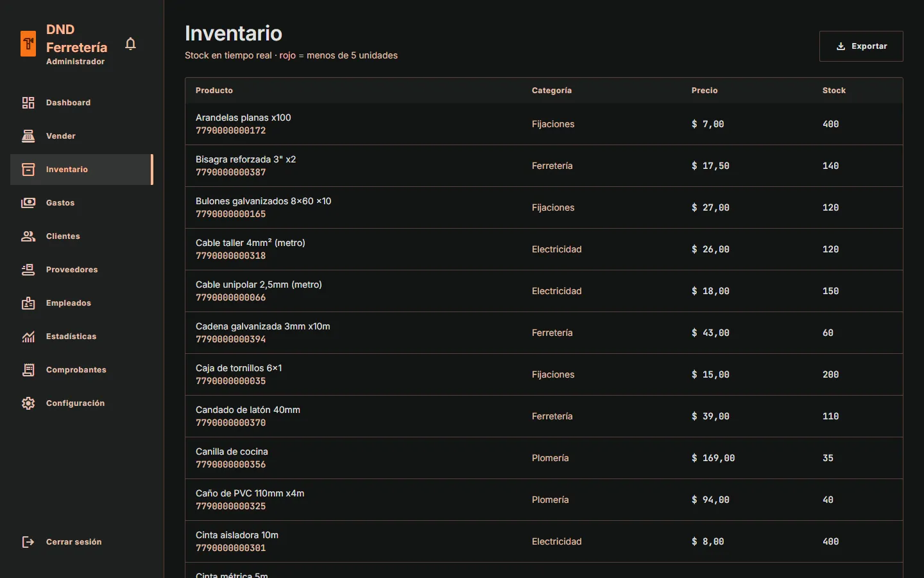Viewport: 924px width, 578px height.
Task: Click the Empleados badge icon
Action: pos(28,303)
